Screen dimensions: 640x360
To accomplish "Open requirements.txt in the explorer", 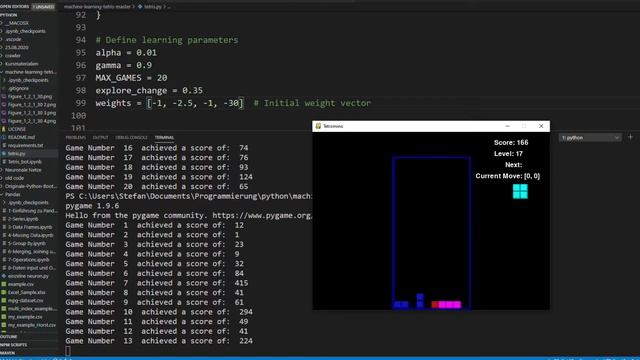I will 25,145.
